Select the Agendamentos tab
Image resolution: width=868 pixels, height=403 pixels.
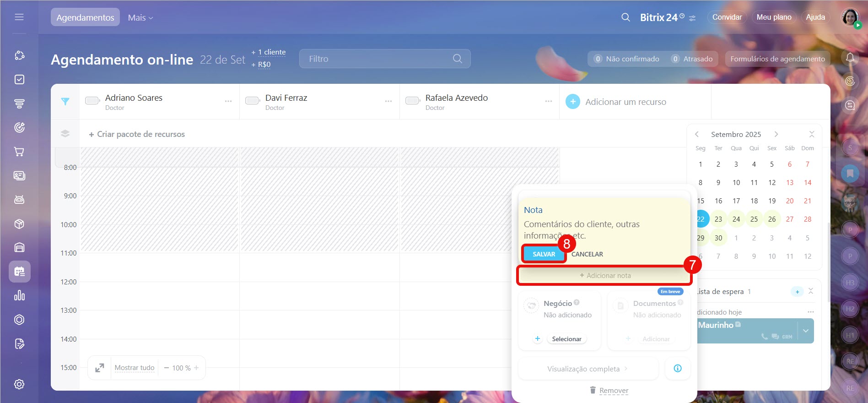[x=85, y=17]
